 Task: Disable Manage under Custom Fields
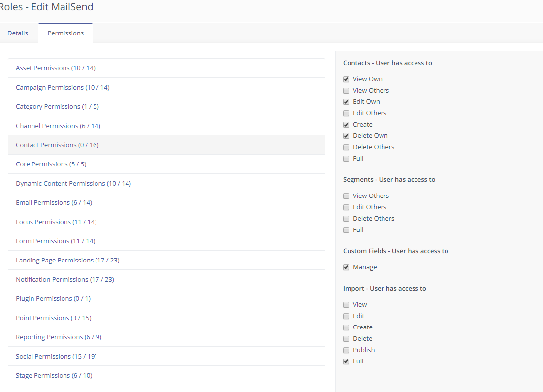coord(346,267)
